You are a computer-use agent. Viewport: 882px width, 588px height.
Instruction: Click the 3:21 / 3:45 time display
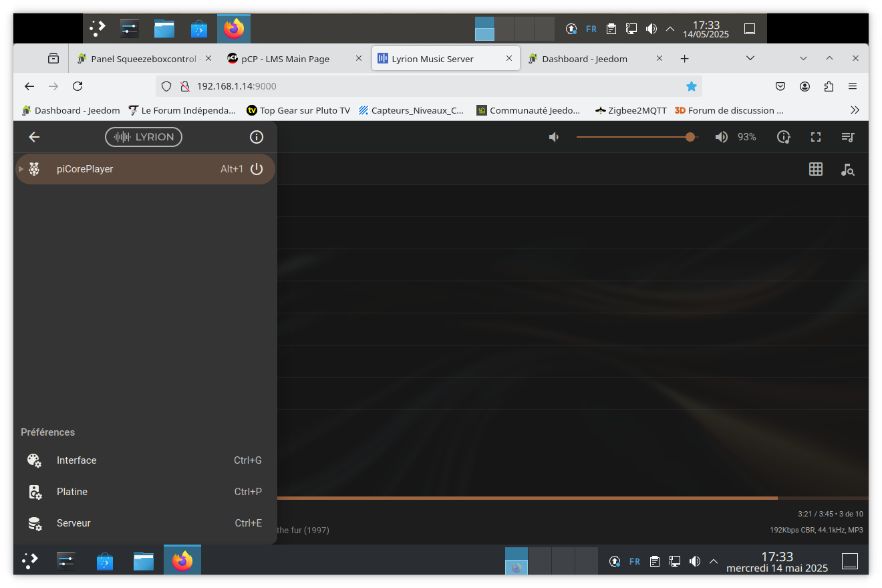click(x=817, y=514)
